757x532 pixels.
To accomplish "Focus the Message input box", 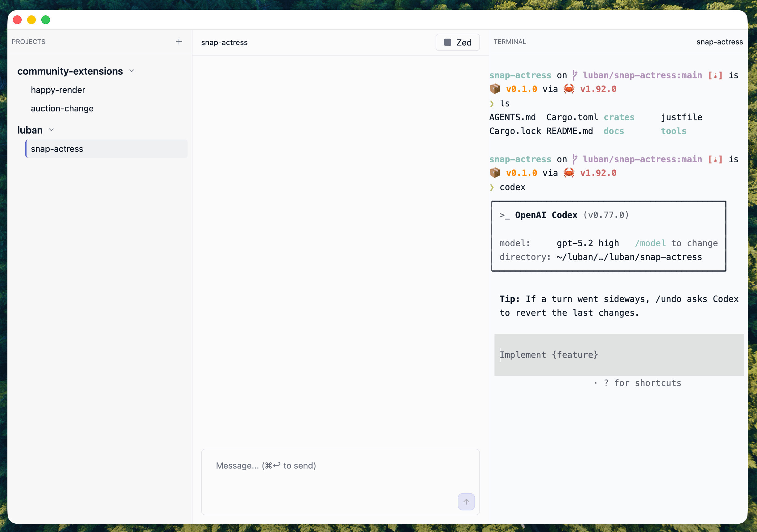I will 340,475.
